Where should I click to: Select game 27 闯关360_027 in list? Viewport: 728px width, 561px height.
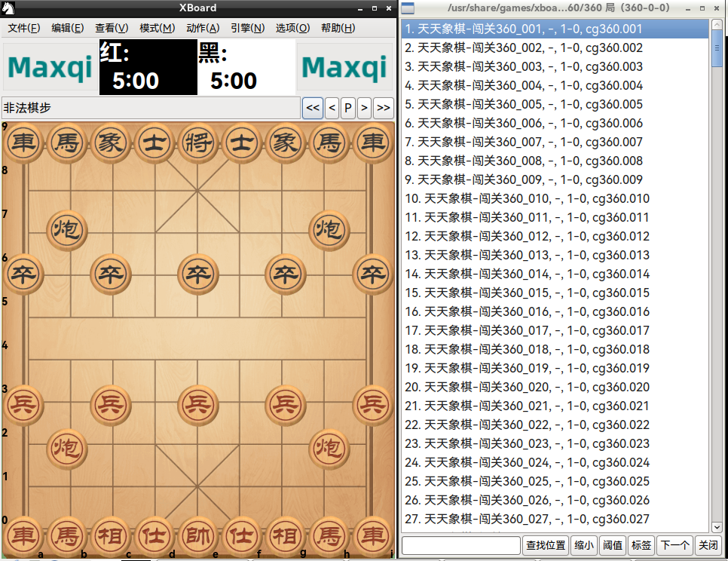tap(555, 519)
